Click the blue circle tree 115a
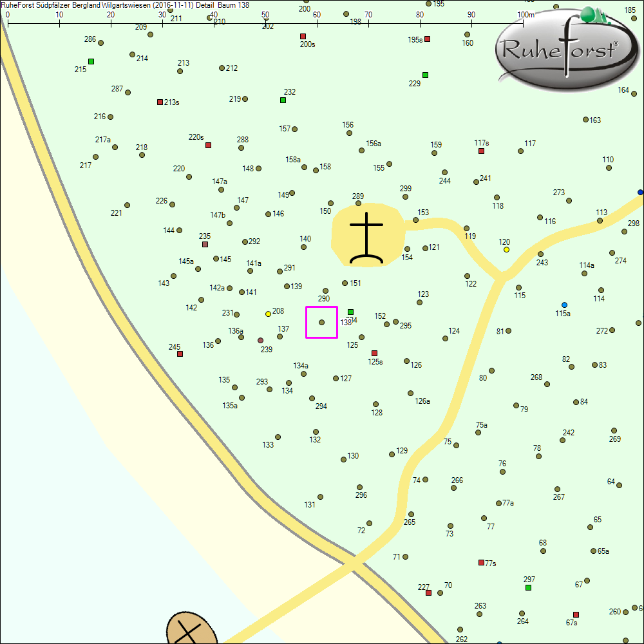This screenshot has width=644, height=644. point(564,305)
